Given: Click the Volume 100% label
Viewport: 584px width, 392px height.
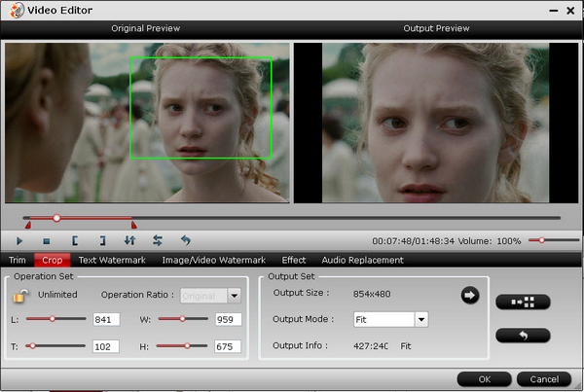Looking at the screenshot, I should [x=489, y=241].
